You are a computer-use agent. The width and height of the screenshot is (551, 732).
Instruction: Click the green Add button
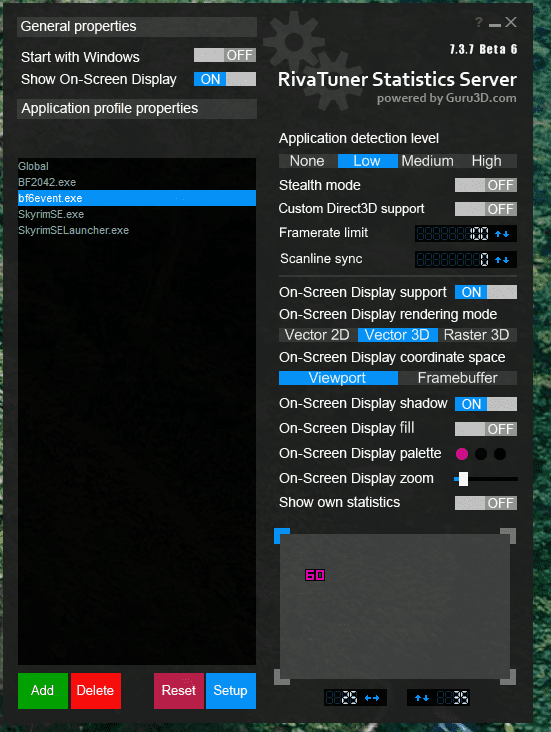click(x=43, y=690)
